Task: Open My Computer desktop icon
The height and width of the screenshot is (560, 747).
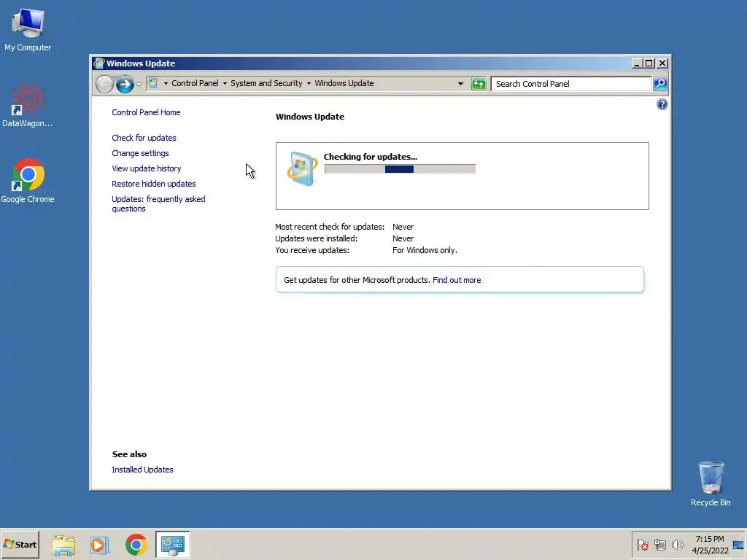Action: pyautogui.click(x=28, y=30)
